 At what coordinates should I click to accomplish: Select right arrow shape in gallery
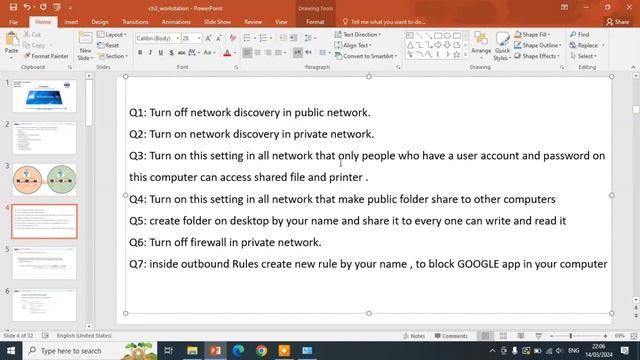[x=438, y=45]
